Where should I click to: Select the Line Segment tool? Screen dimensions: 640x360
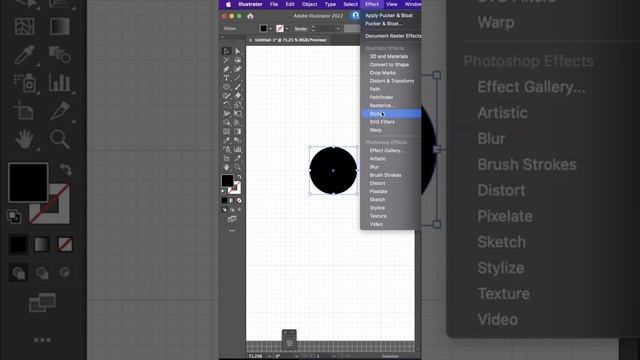[x=238, y=78]
